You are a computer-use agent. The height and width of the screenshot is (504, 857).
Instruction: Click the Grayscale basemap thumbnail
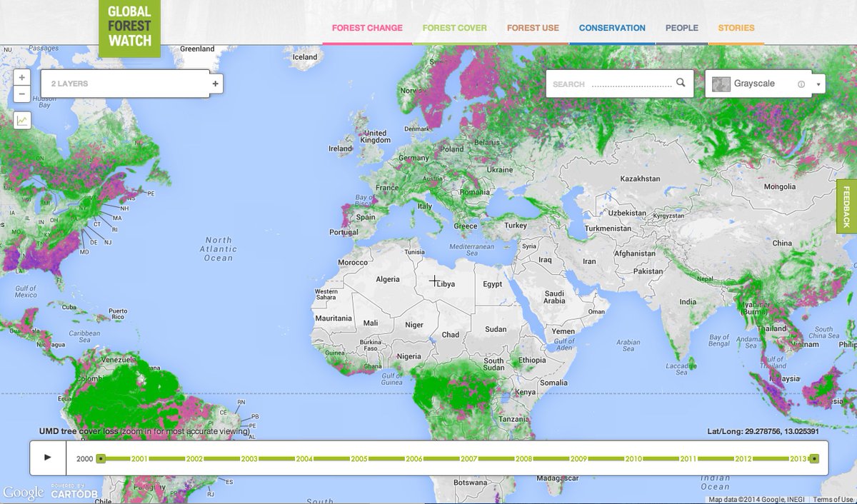[x=721, y=84]
